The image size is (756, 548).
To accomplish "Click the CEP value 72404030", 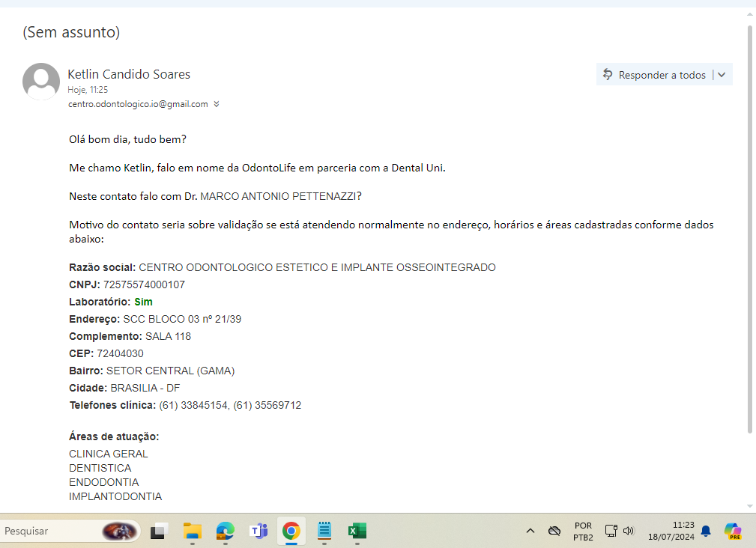I will (120, 354).
